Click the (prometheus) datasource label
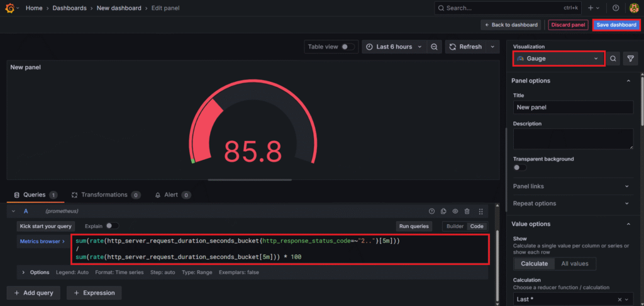The width and height of the screenshot is (644, 306). pos(62,211)
